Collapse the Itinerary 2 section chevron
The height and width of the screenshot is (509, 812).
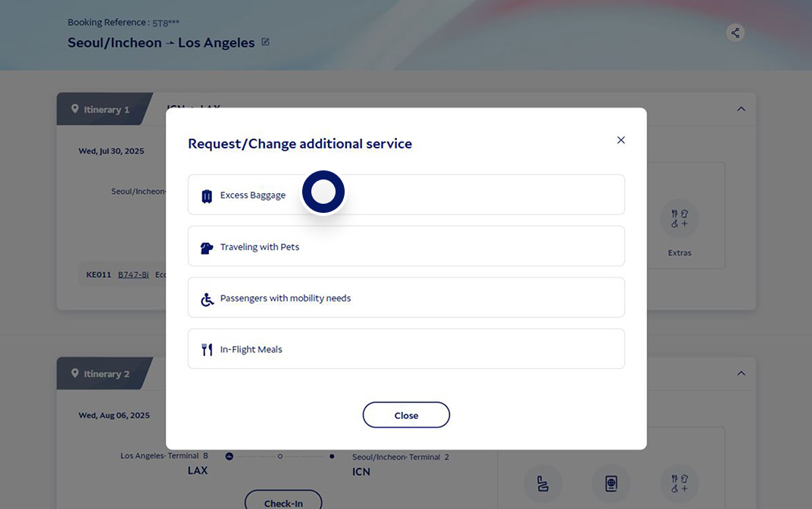click(x=741, y=373)
